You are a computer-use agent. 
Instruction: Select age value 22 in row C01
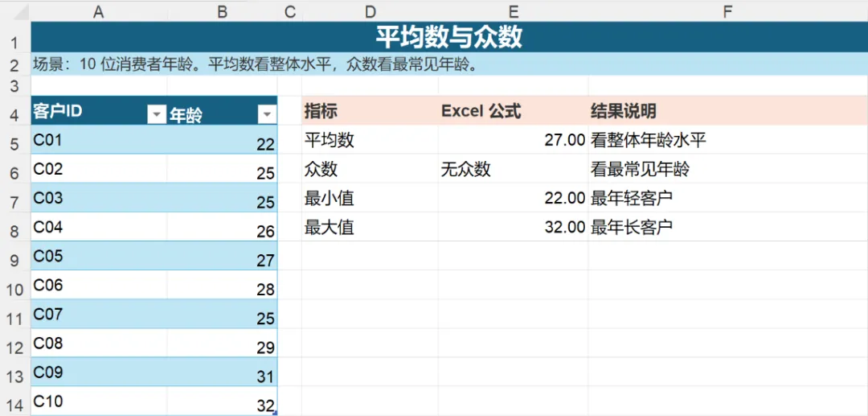pyautogui.click(x=222, y=139)
